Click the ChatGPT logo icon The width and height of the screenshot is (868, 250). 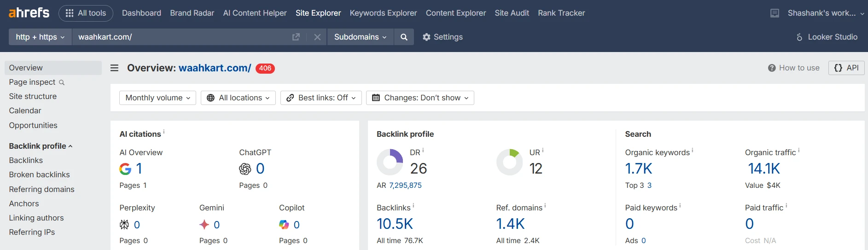(245, 169)
